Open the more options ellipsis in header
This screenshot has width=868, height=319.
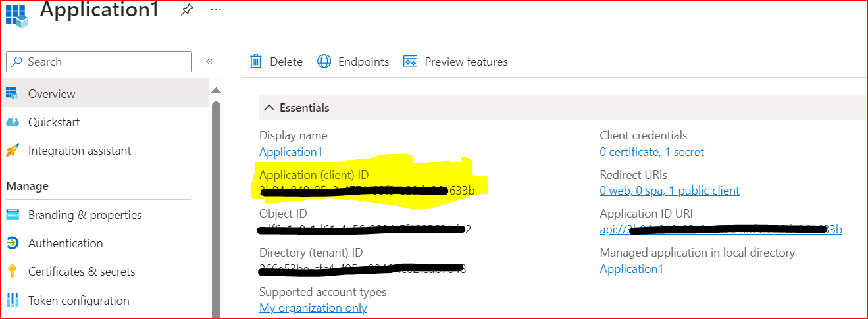[216, 10]
